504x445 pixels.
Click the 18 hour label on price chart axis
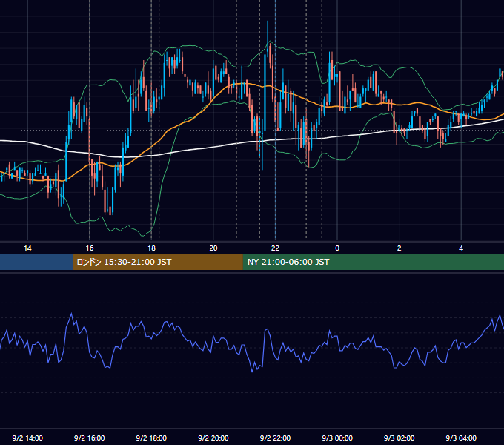[x=151, y=248]
